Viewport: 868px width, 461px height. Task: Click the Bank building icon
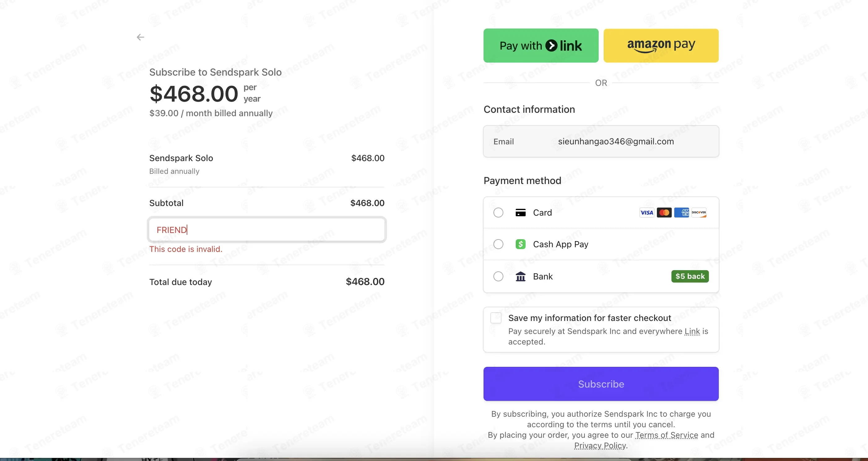click(521, 276)
